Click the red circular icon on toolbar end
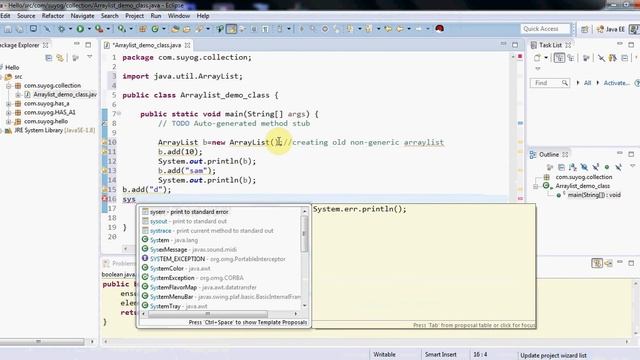Image resolution: width=640 pixels, height=360 pixels. tap(440, 29)
